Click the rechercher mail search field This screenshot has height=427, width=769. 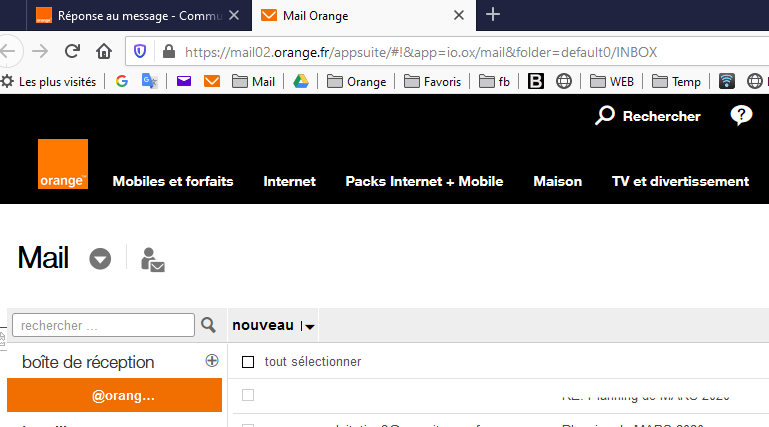[103, 325]
